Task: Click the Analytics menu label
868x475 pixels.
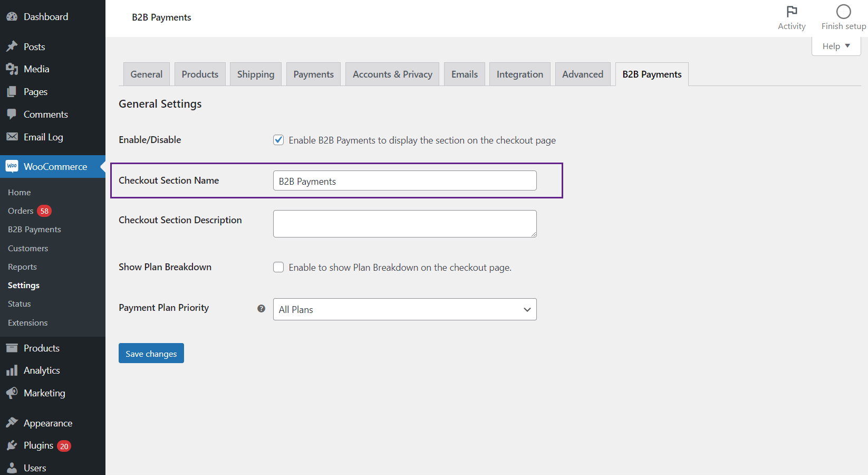Action: point(42,370)
